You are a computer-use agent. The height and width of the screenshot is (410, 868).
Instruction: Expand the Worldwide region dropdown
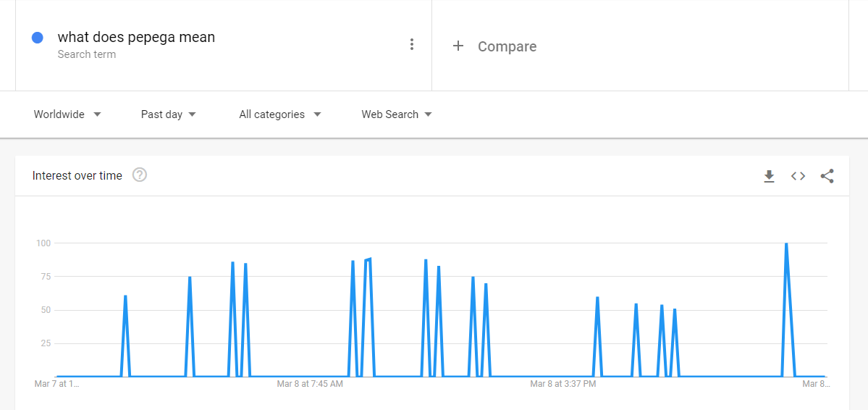point(67,114)
